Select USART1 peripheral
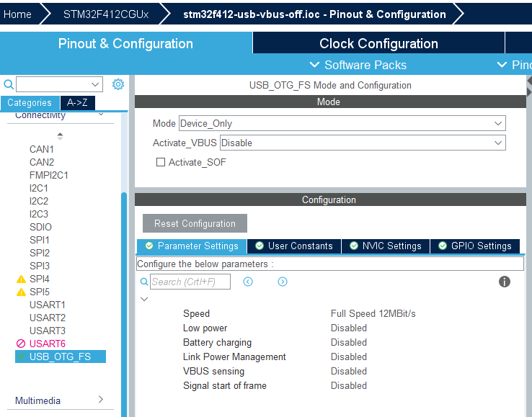The width and height of the screenshot is (532, 417). click(x=48, y=305)
